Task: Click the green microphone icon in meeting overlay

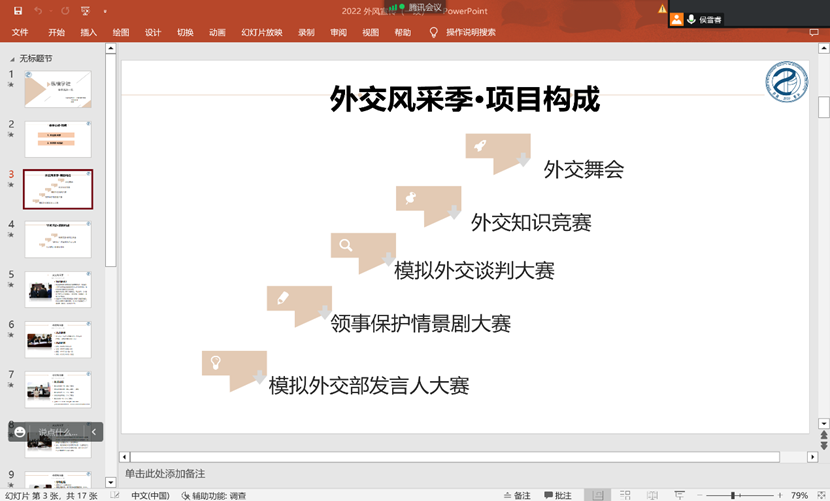Action: coord(691,20)
